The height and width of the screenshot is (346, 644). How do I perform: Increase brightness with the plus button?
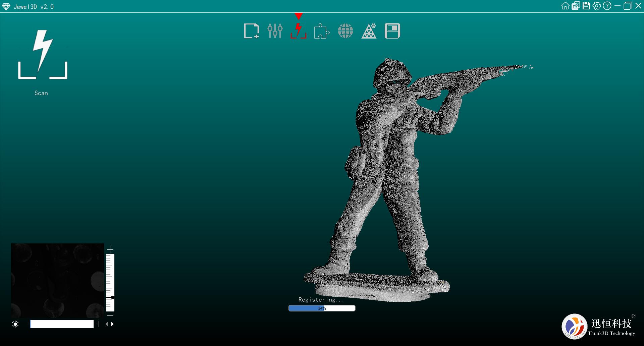(99, 324)
